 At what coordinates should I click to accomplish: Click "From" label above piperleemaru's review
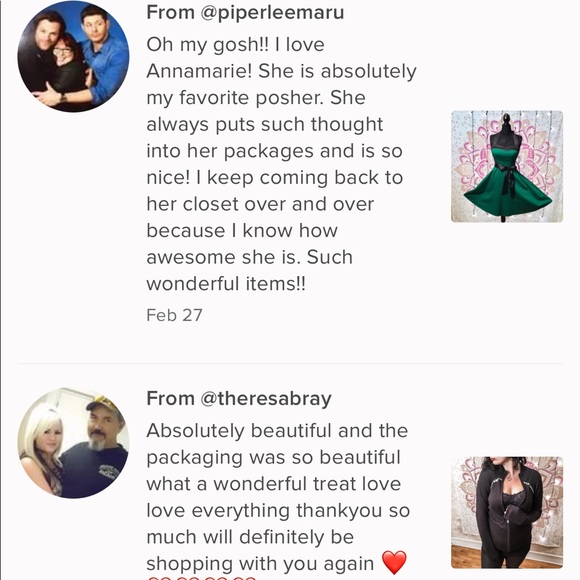171,12
